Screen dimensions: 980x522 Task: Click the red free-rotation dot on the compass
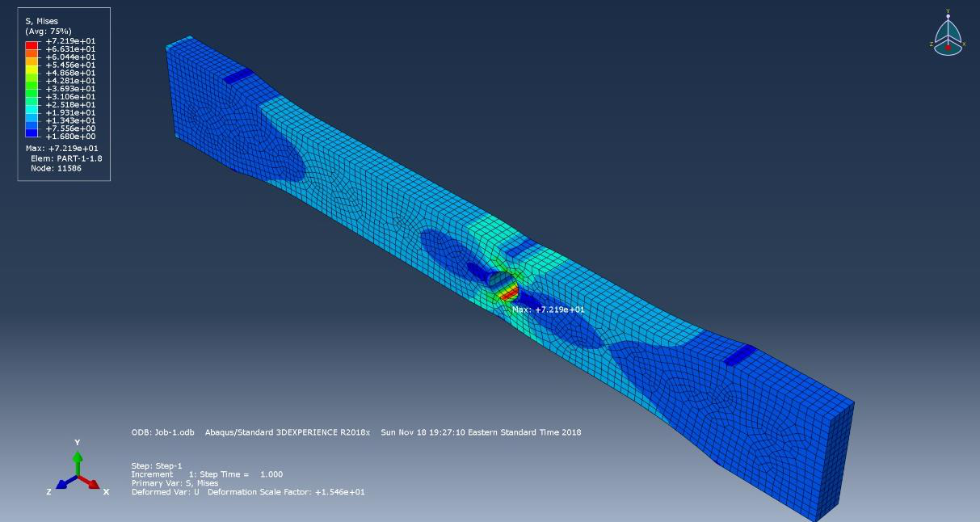tap(948, 48)
